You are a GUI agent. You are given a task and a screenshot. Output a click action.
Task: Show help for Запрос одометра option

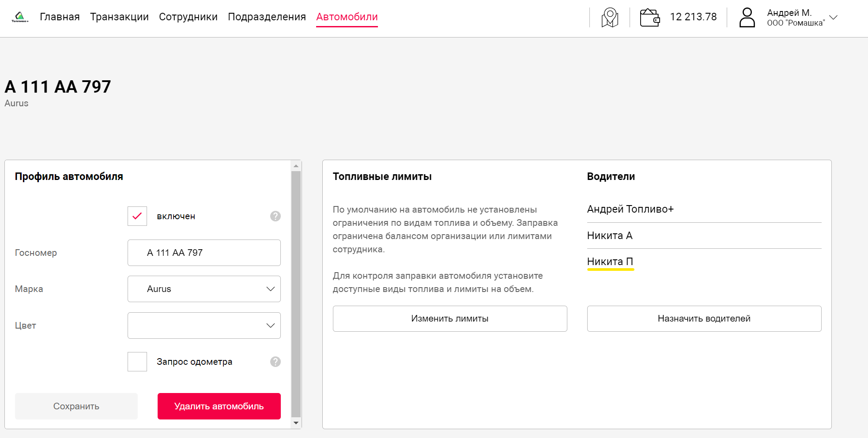tap(275, 362)
